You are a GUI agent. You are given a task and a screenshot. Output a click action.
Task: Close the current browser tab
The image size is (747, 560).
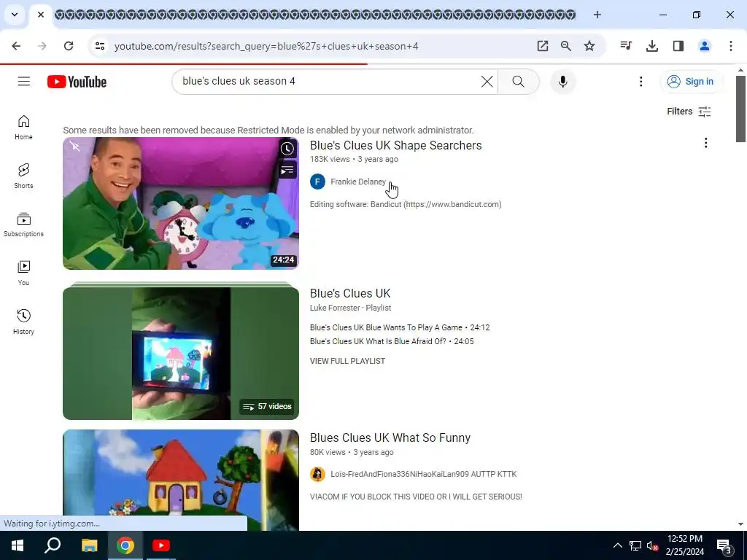click(41, 15)
